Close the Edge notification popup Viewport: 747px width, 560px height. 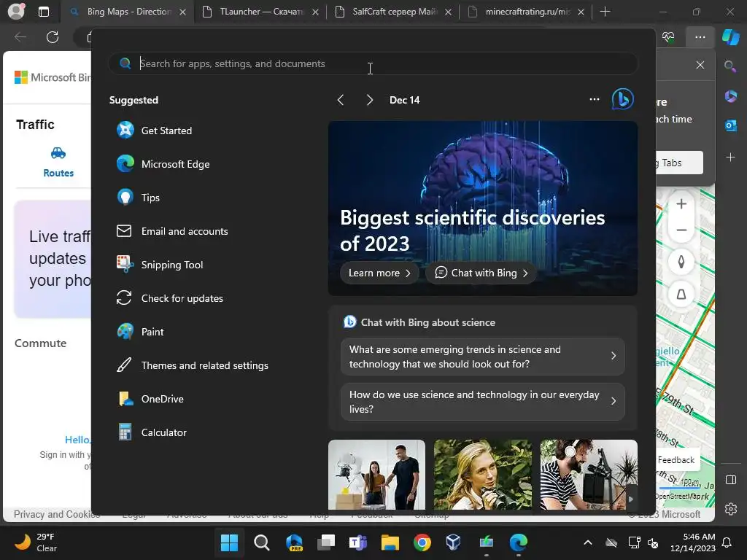pyautogui.click(x=700, y=65)
